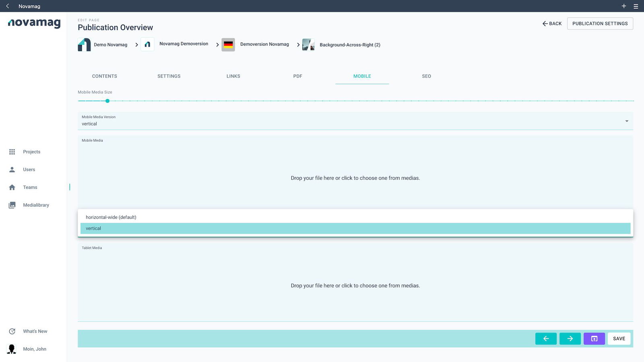This screenshot has height=362, width=644.
Task: Go to next page with right arrow button
Action: pyautogui.click(x=570, y=339)
